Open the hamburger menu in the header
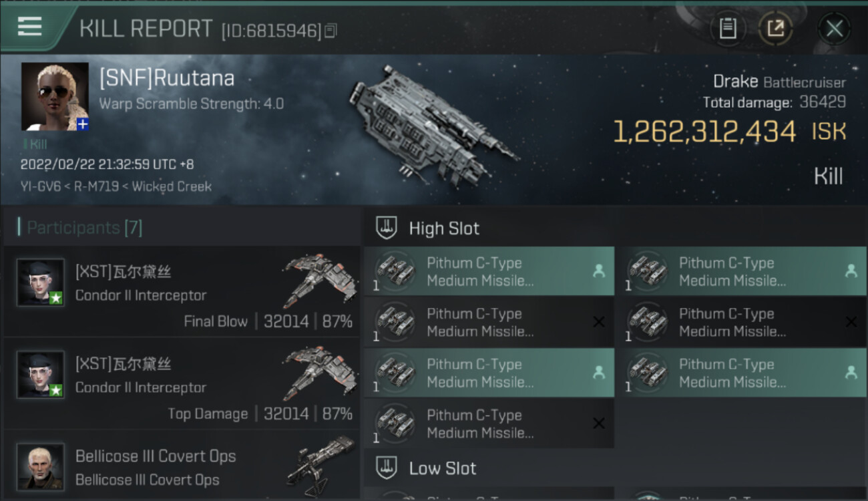Image resolution: width=868 pixels, height=501 pixels. [x=30, y=27]
